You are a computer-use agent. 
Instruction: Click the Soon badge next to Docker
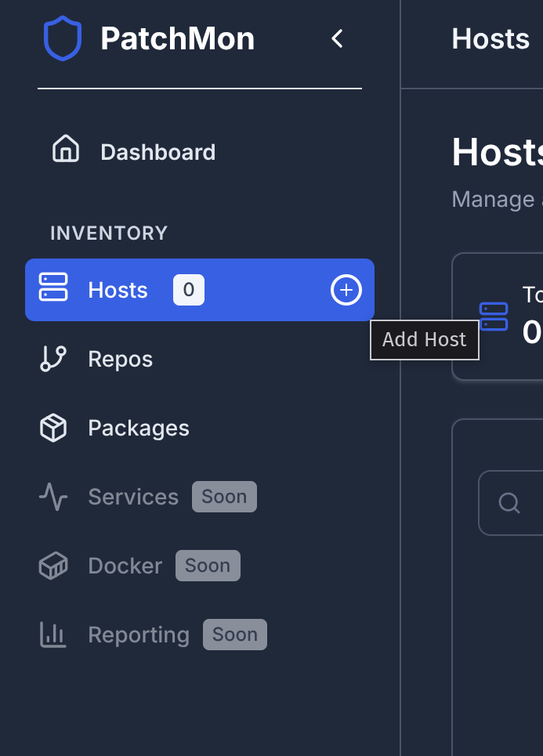[208, 566]
